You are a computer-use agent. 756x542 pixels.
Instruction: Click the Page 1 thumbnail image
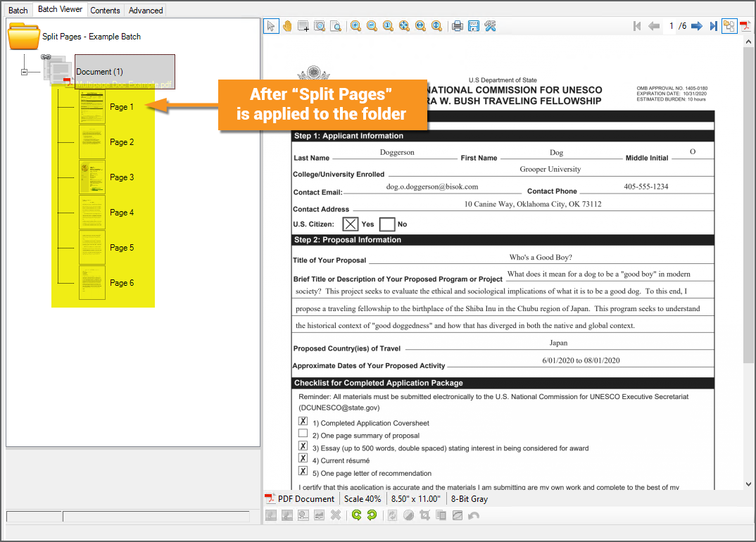[x=92, y=106]
